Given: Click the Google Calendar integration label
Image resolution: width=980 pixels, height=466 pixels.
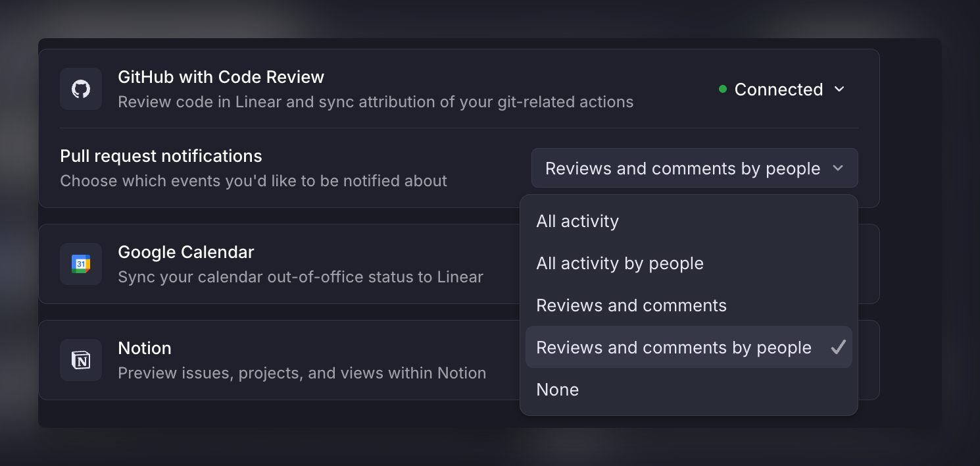Looking at the screenshot, I should point(185,251).
